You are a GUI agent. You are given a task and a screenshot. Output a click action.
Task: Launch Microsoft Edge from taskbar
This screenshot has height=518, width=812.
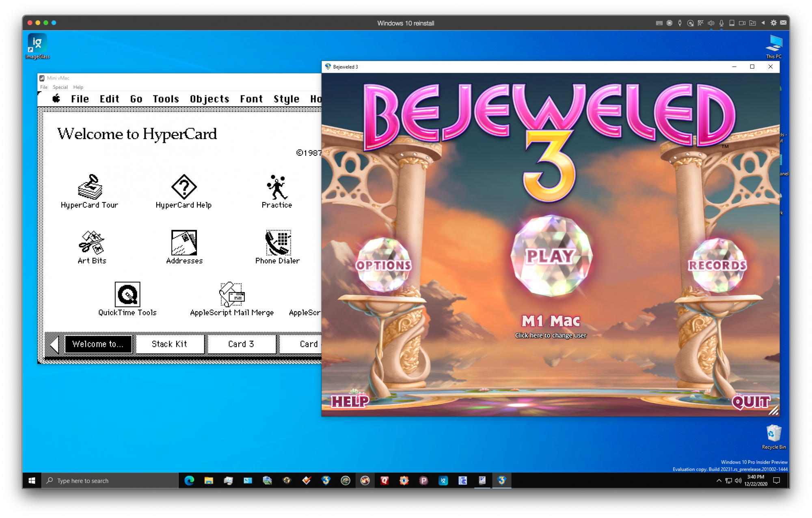point(189,481)
